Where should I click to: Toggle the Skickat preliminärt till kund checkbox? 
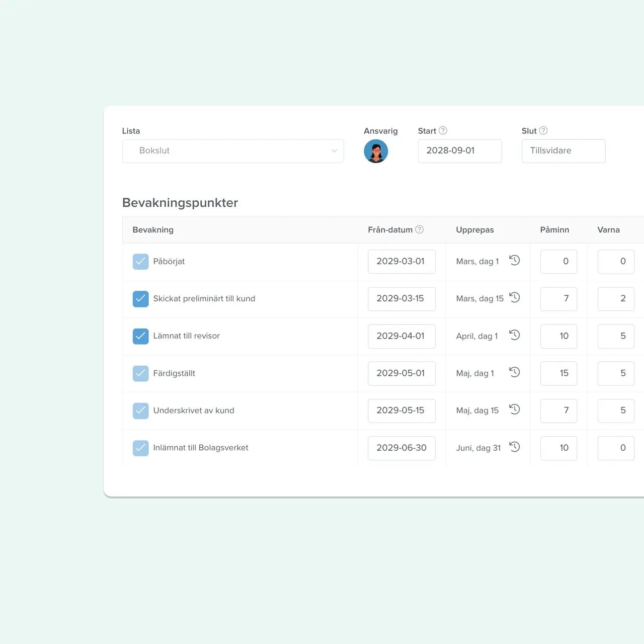[x=140, y=299]
